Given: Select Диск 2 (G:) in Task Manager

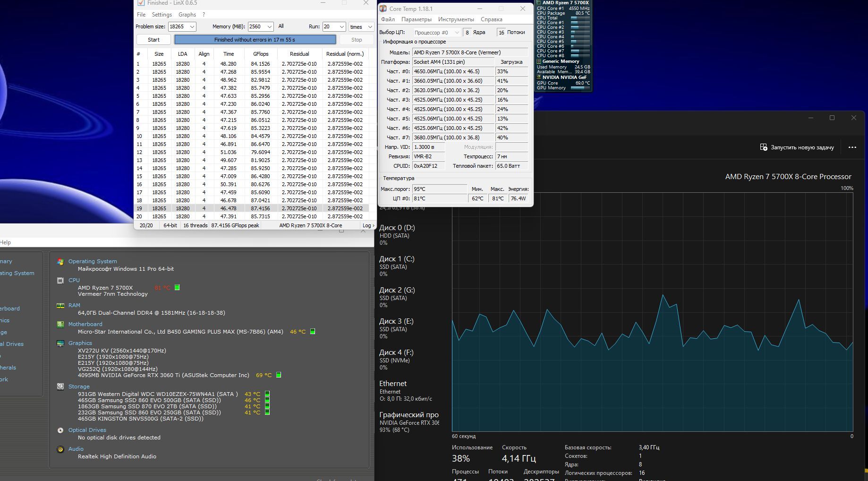Looking at the screenshot, I should (409, 297).
